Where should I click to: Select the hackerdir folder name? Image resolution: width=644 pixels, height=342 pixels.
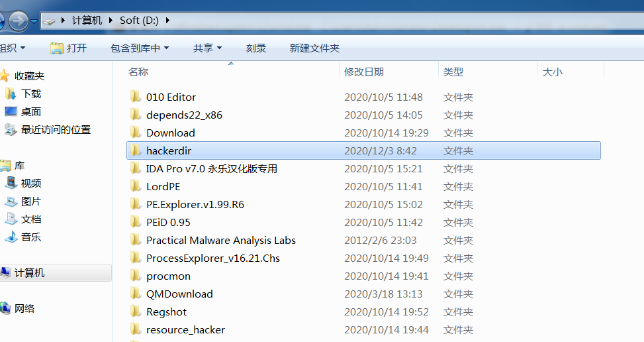tap(169, 151)
